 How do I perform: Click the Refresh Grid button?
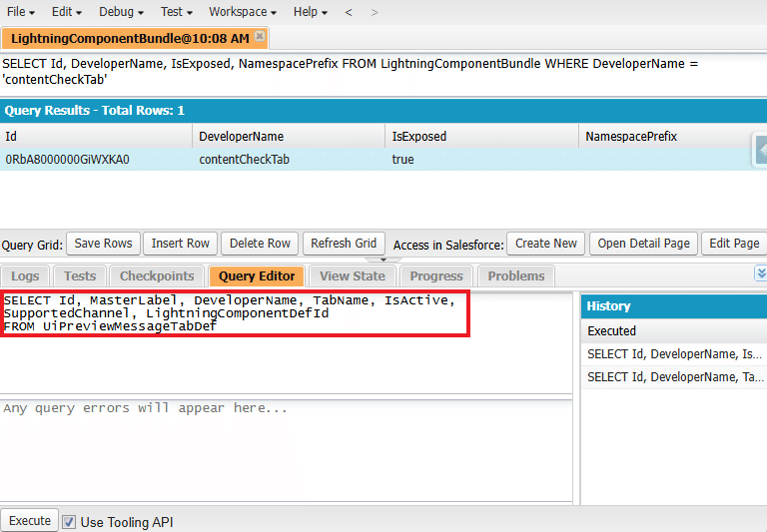344,244
